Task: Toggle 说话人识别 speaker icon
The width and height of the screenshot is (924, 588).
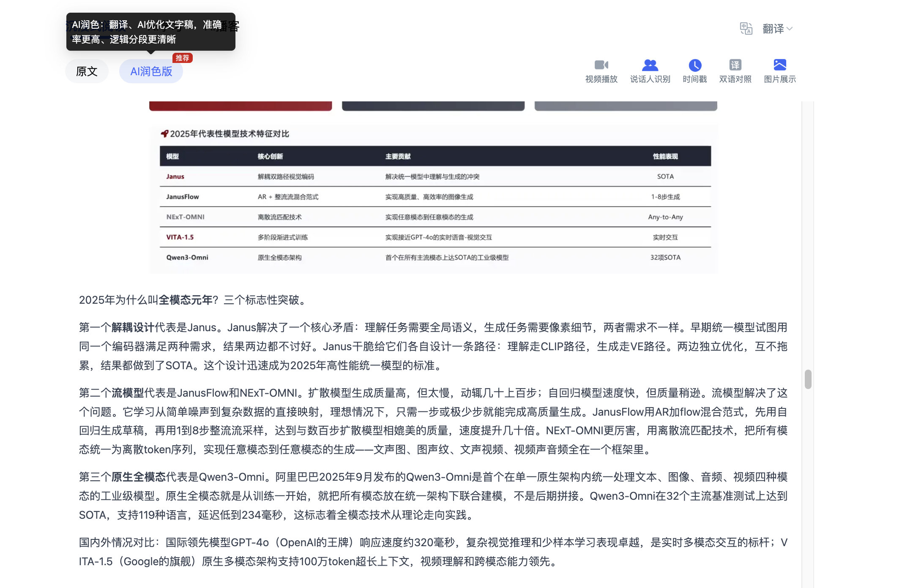Action: (x=650, y=65)
